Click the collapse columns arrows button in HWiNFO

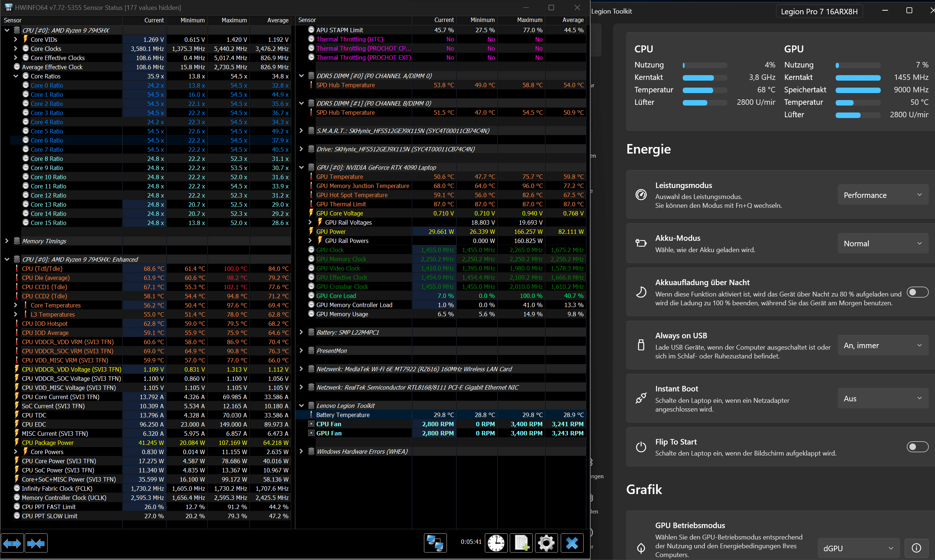pos(36,544)
